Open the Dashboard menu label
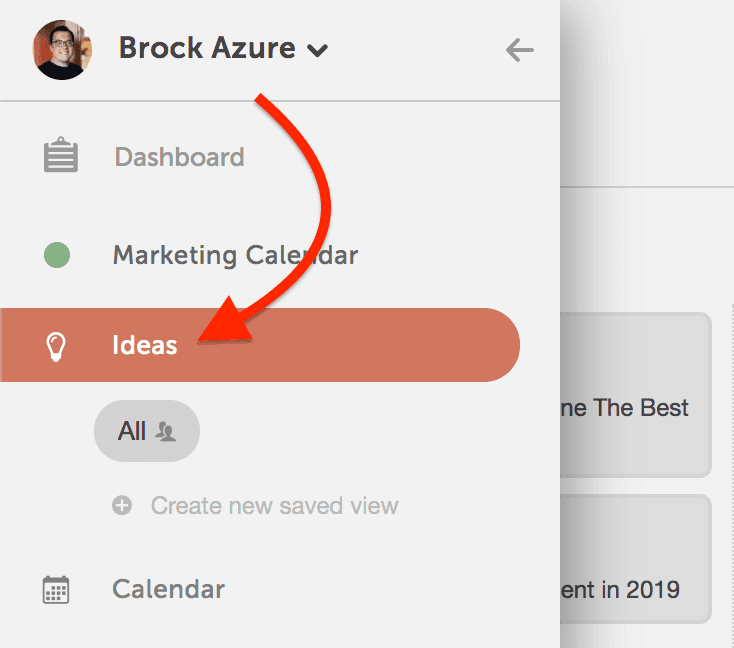Viewport: 734px width, 648px height. point(179,157)
